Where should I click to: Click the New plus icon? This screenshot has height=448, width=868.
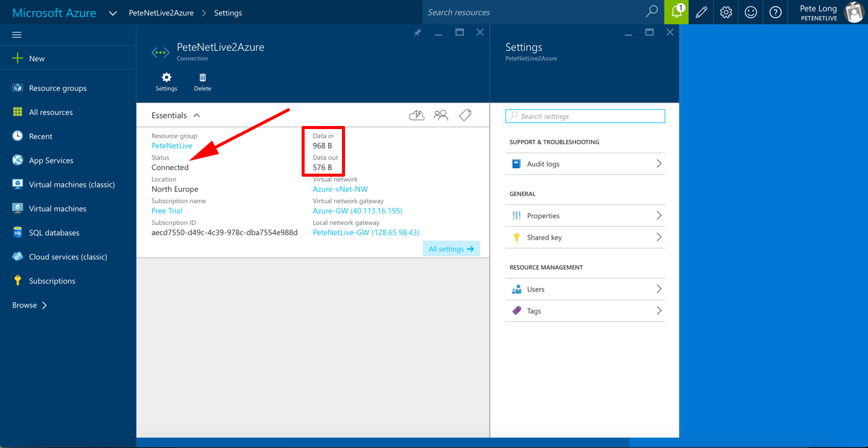[x=17, y=58]
